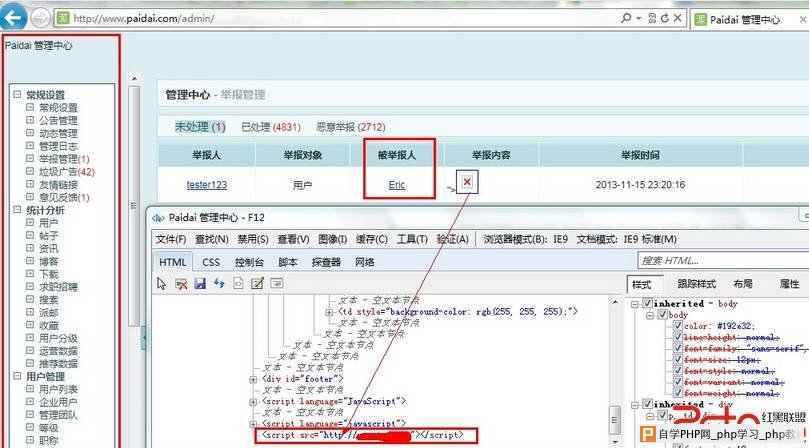Uncheck the color: #192e32 property checkbox

pos(678,326)
